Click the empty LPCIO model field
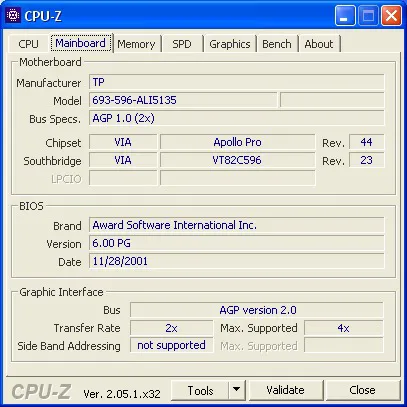The height and width of the screenshot is (407, 407). coord(237,178)
